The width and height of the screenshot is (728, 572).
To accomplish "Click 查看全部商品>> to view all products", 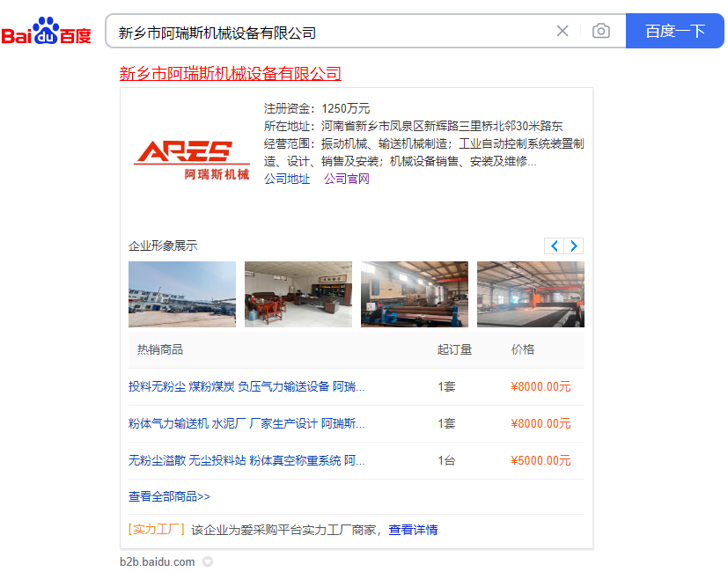I will coord(169,496).
